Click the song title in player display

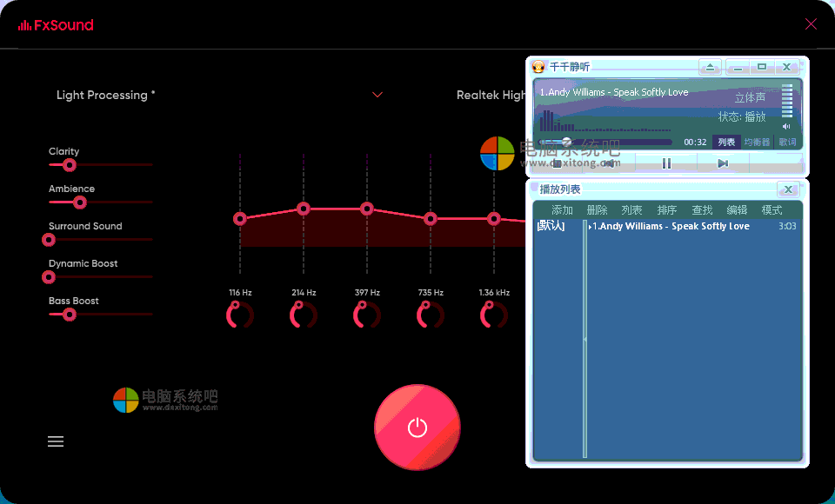point(614,92)
